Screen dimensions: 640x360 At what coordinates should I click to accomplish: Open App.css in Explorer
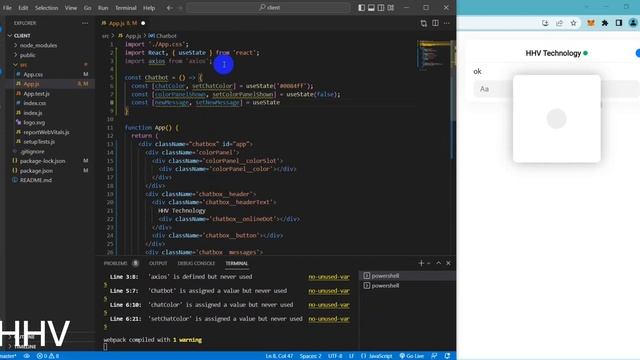(33, 74)
